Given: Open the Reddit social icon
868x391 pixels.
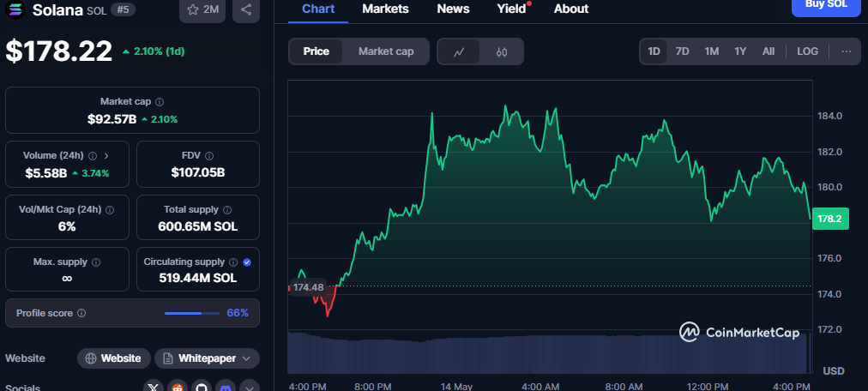Looking at the screenshot, I should [178, 388].
